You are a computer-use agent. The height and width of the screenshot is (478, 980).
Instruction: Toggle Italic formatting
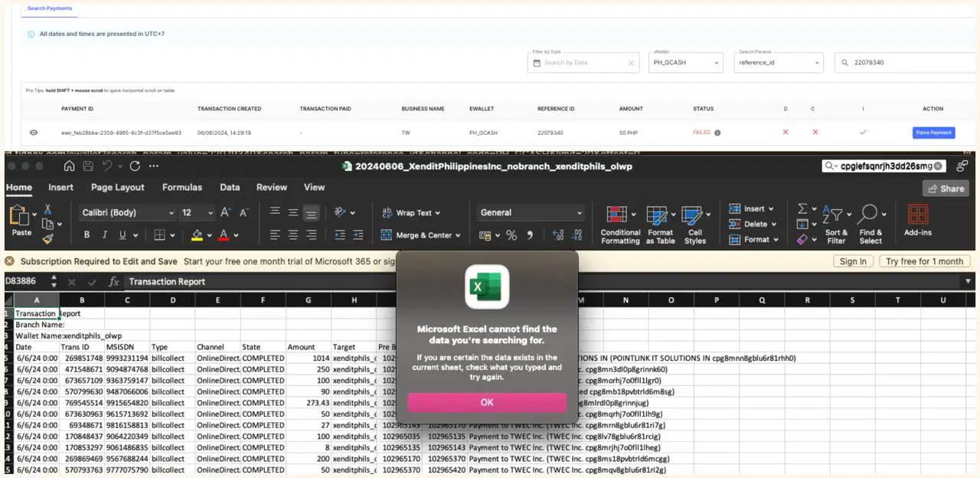tap(105, 235)
